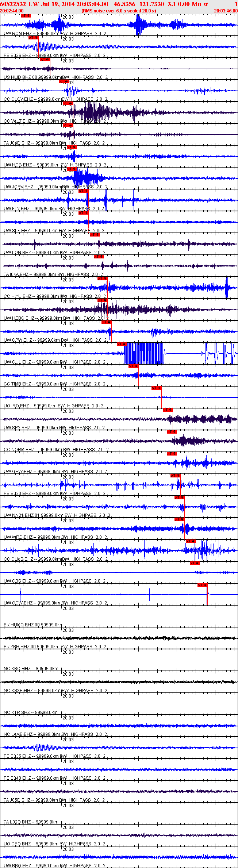Select the red pick marker on UW RCM trace
238x868 pixels.
(x=26, y=16)
